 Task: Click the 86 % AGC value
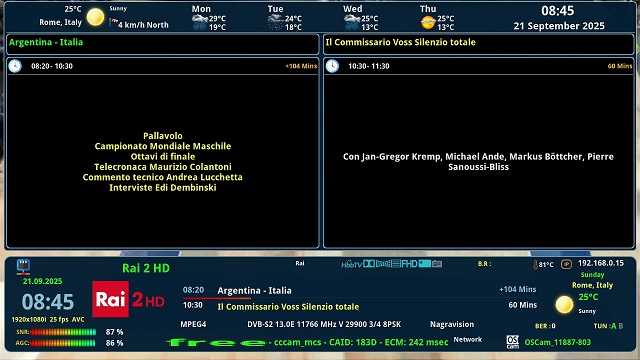pyautogui.click(x=114, y=343)
